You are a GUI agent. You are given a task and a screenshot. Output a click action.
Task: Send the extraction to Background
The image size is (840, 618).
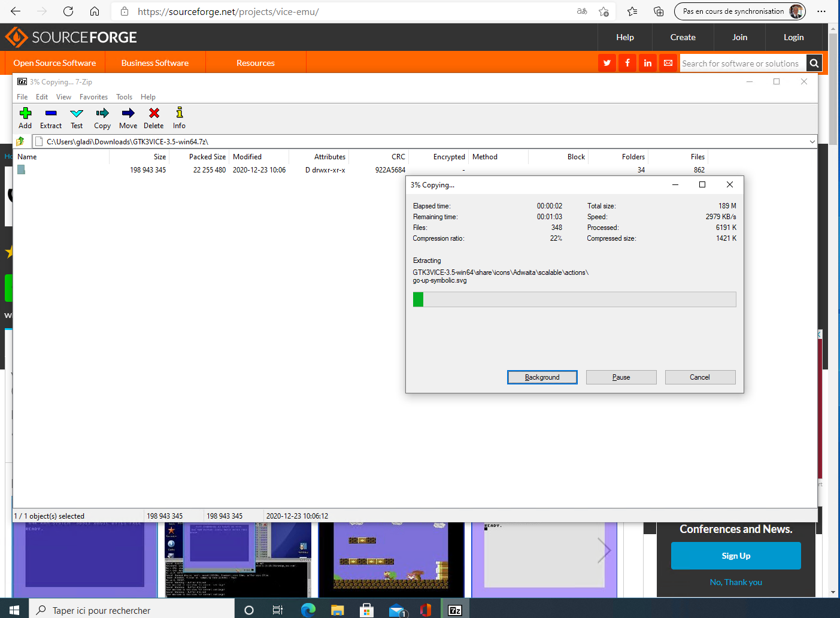(x=542, y=377)
